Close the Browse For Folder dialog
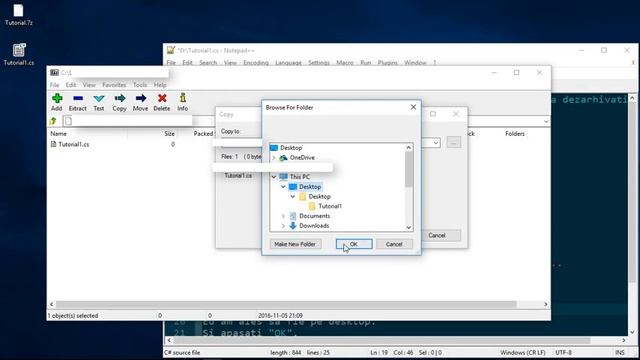This screenshot has height=360, width=640. tap(413, 107)
